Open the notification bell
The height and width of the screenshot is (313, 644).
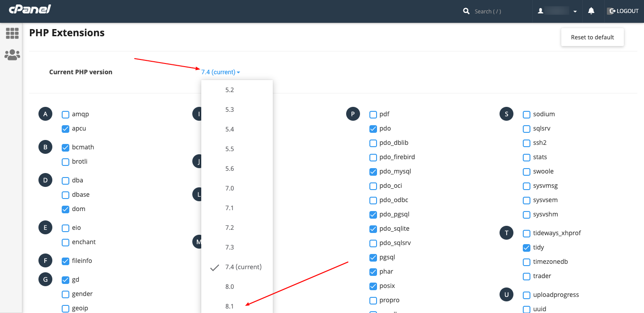[591, 10]
